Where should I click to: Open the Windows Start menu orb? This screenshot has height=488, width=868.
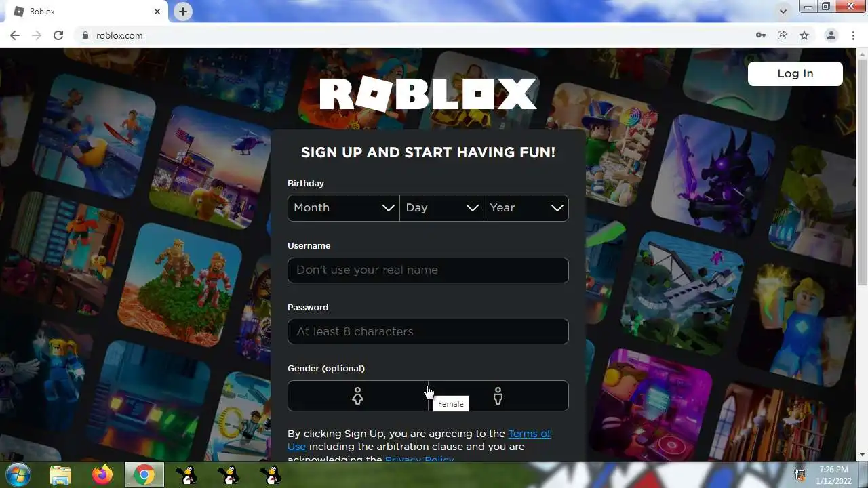18,475
